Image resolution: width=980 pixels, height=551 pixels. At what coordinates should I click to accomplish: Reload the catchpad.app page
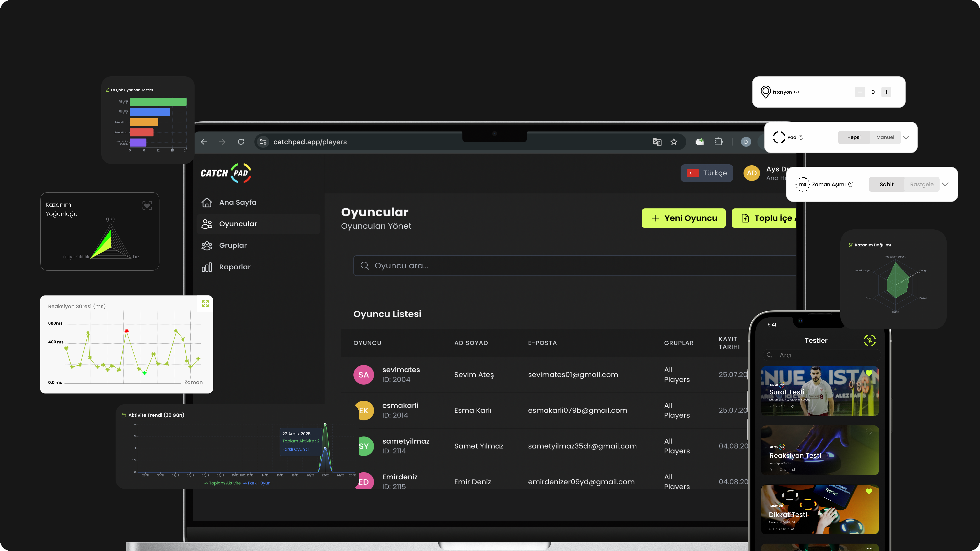click(x=241, y=142)
